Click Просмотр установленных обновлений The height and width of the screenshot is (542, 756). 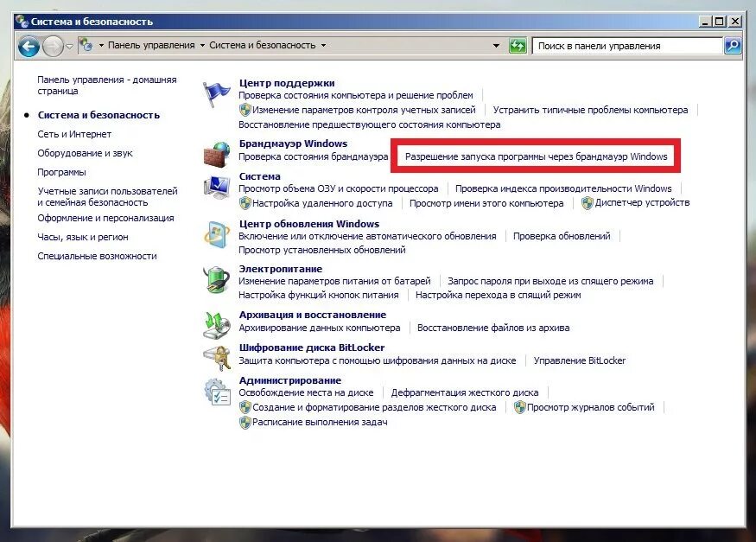coord(322,251)
